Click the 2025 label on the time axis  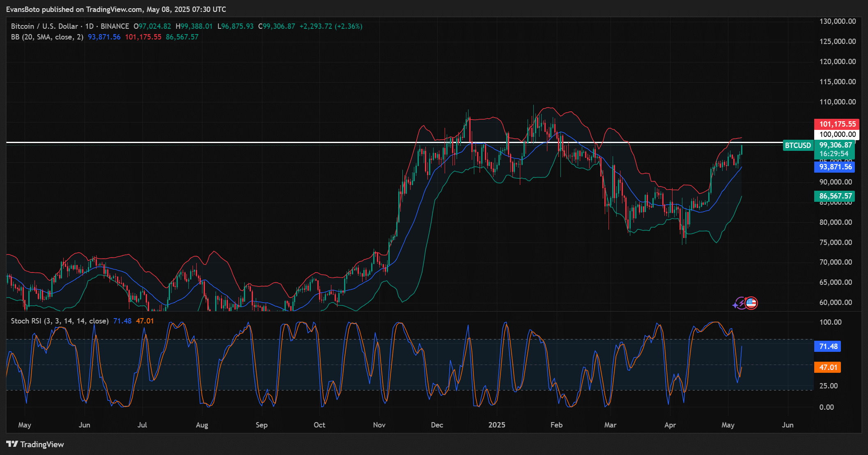pos(497,425)
